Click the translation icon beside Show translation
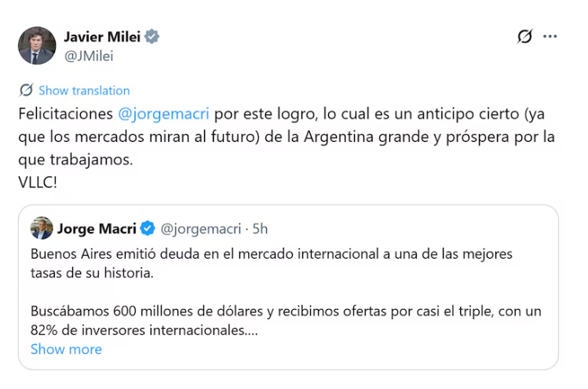 (x=26, y=90)
